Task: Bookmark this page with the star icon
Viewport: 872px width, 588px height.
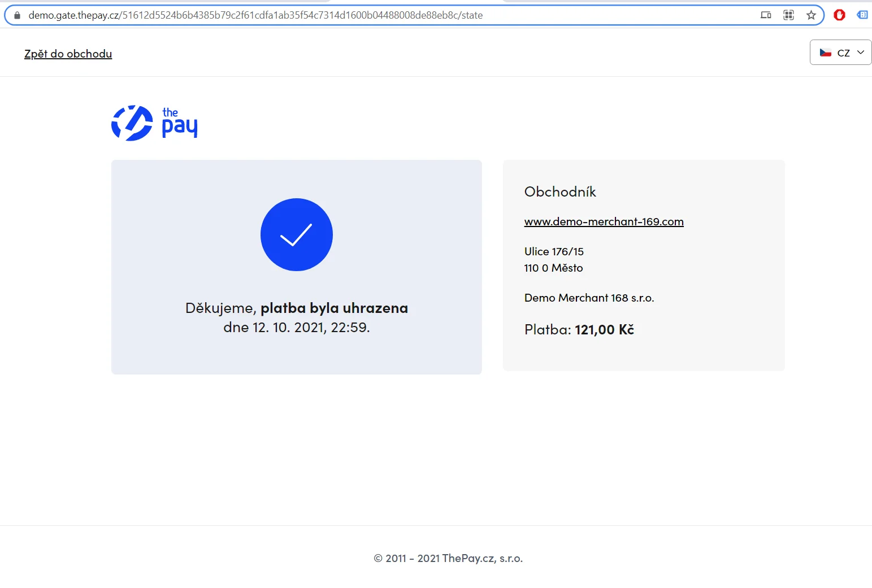Action: pyautogui.click(x=811, y=15)
